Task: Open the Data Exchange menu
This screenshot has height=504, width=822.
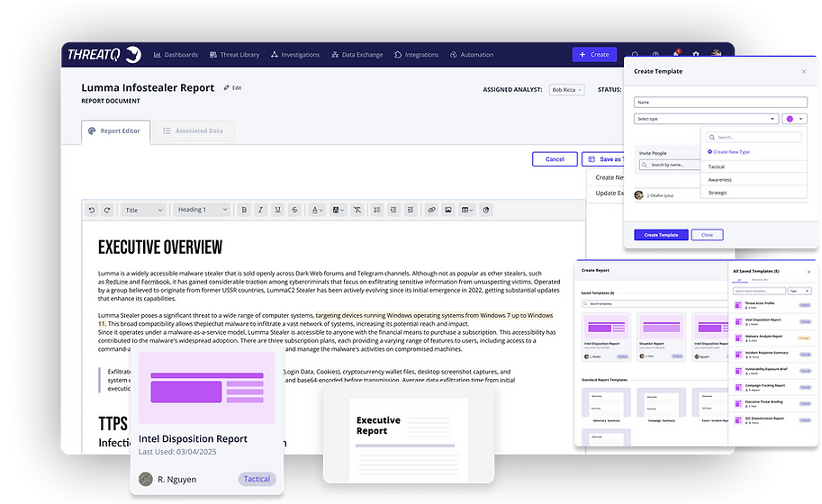Action: [x=357, y=55]
